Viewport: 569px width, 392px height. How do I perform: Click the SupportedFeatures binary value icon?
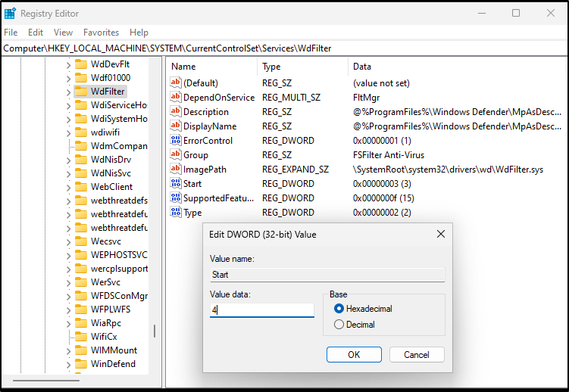[x=176, y=198]
